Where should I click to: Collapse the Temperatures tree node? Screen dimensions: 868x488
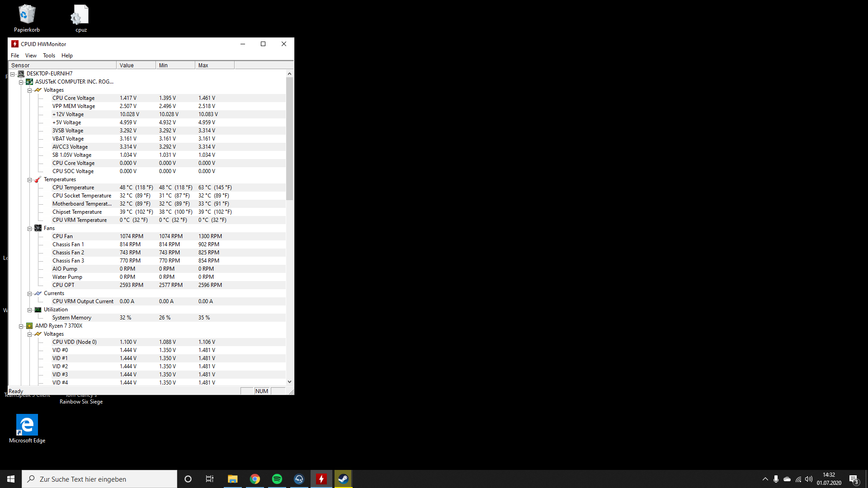point(30,180)
